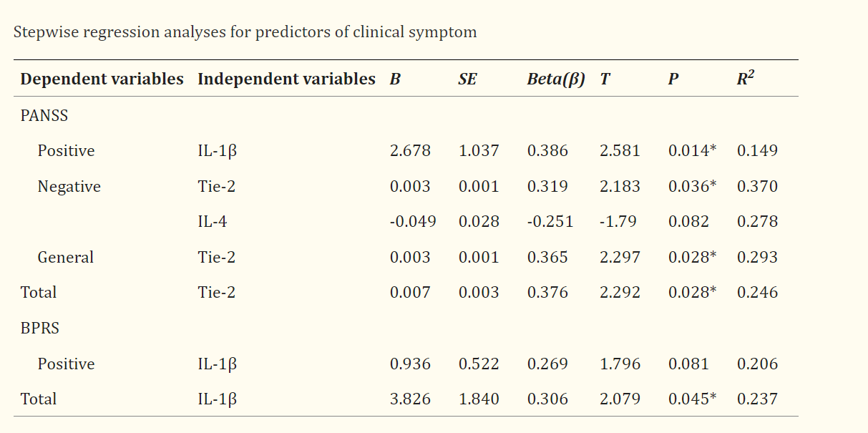Click the P value 0.014*
The height and width of the screenshot is (433, 868).
[692, 151]
